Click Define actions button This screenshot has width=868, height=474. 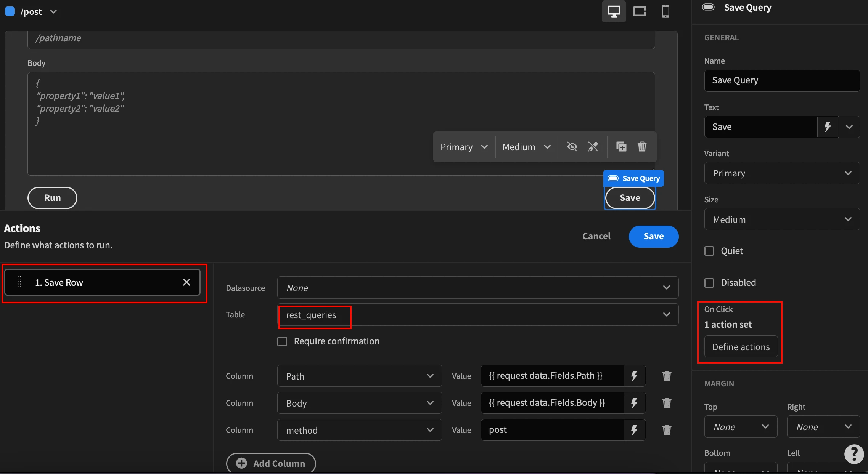click(741, 347)
